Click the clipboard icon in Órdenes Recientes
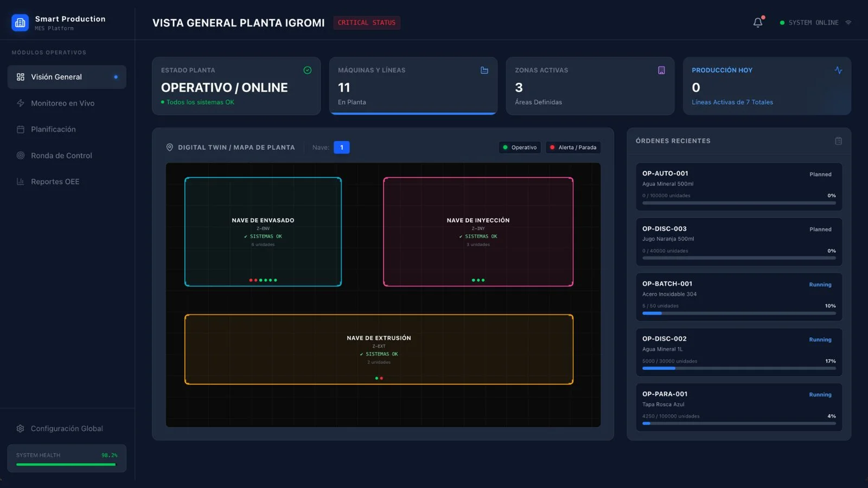 click(838, 141)
